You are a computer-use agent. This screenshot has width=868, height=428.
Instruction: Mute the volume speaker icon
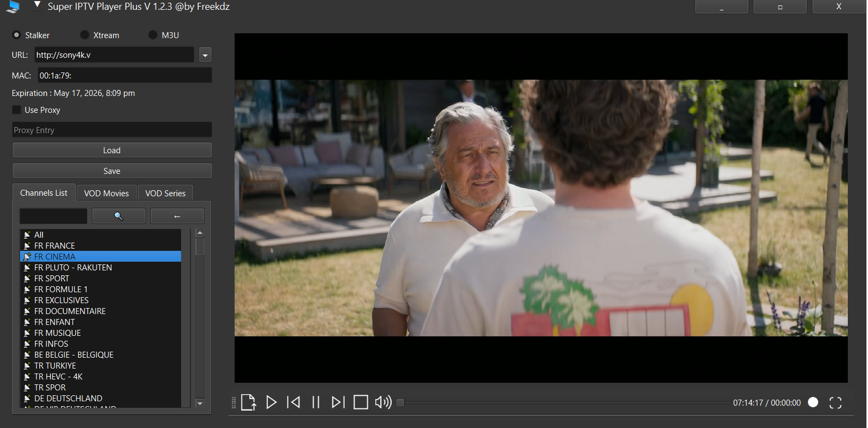pyautogui.click(x=383, y=402)
